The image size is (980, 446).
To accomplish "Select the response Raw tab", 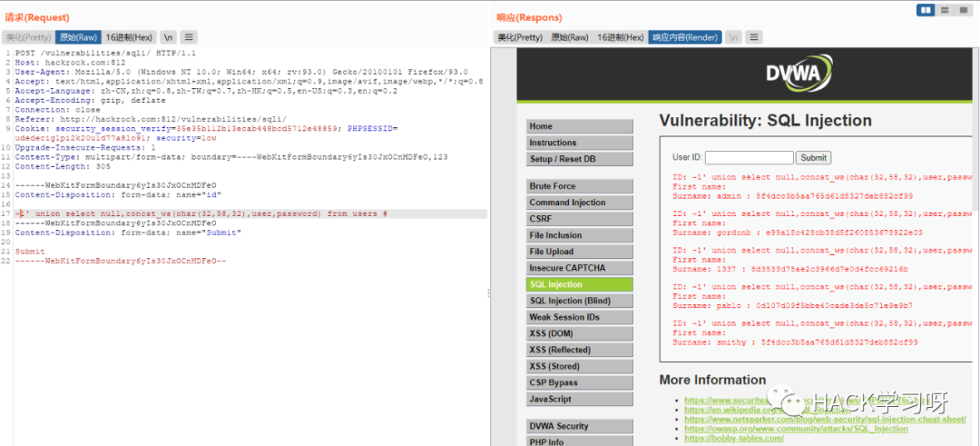I will (569, 37).
